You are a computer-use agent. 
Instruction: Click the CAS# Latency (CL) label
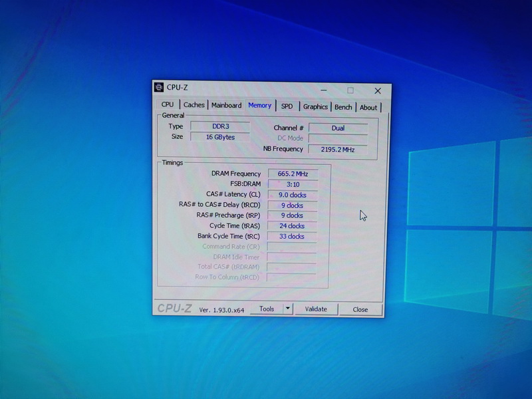[x=233, y=194]
